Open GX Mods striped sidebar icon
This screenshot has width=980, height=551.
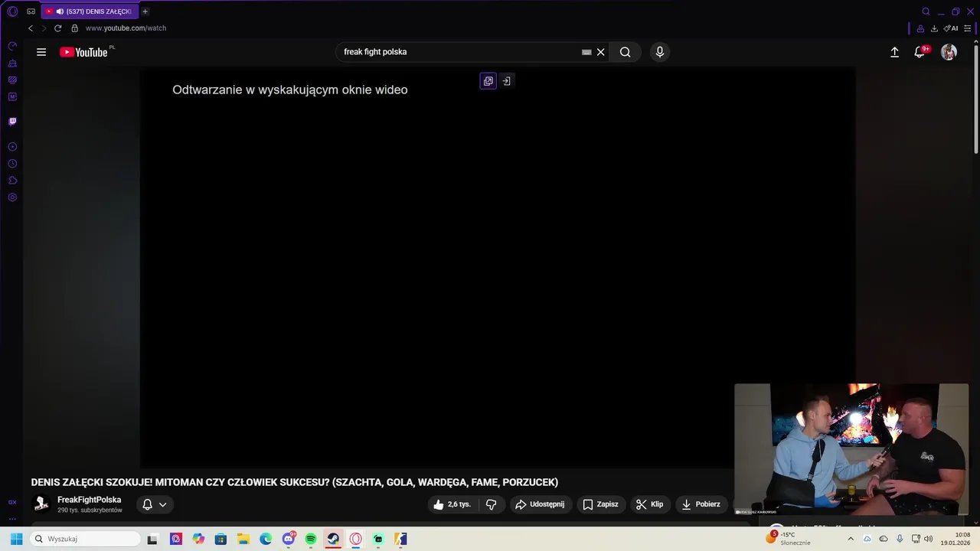(12, 80)
